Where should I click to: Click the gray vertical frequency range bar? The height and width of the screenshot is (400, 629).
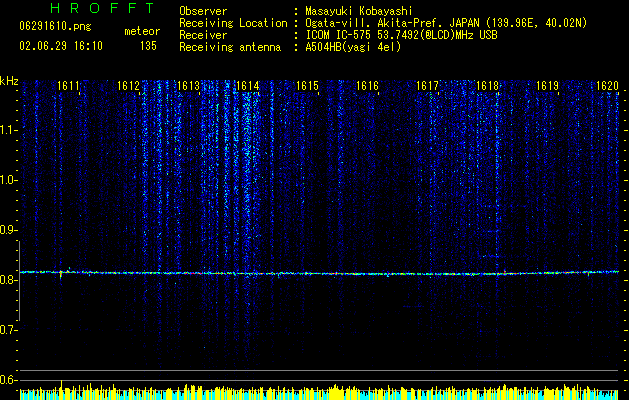point(20,281)
